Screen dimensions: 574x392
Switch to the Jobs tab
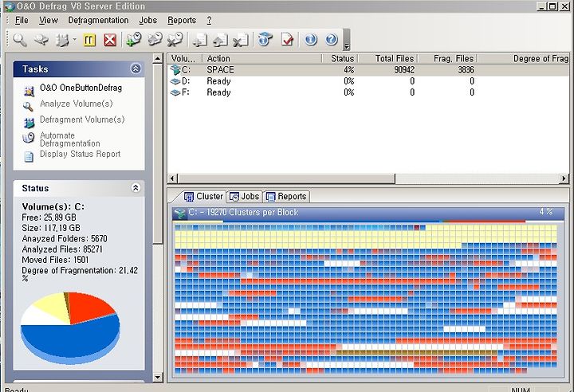244,197
